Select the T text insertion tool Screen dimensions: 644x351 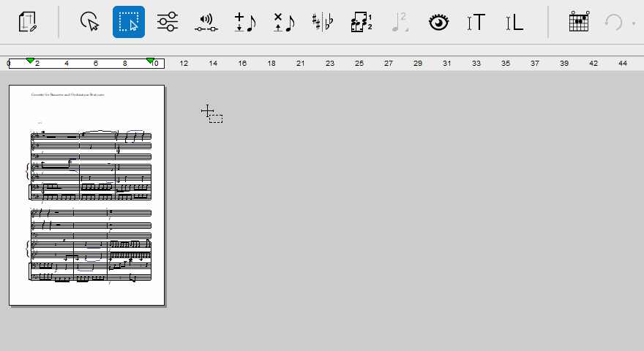coord(476,22)
